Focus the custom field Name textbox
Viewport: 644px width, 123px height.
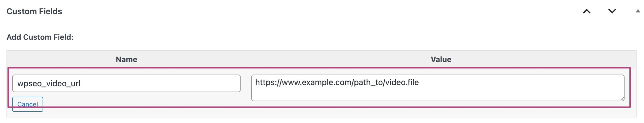pos(126,83)
